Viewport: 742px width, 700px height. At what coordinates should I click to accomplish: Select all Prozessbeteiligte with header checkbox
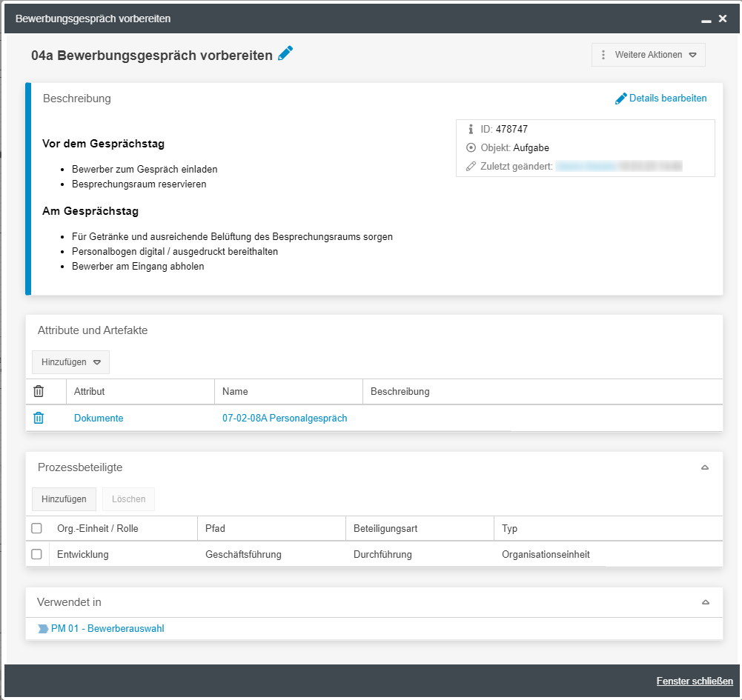point(37,529)
